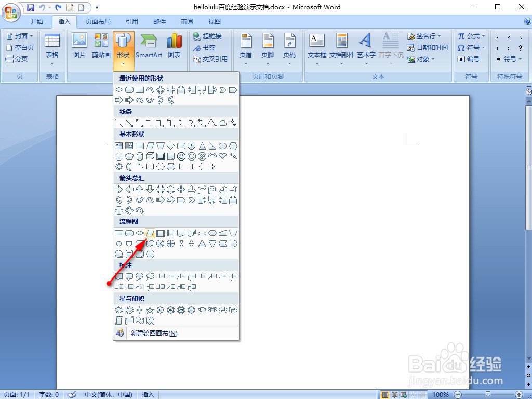Click the zoom out minus button
This screenshot has height=399, width=532.
coord(458,395)
